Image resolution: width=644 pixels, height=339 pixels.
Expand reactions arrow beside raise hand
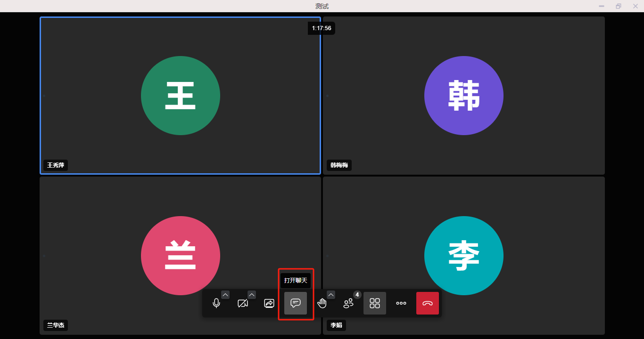click(x=331, y=295)
